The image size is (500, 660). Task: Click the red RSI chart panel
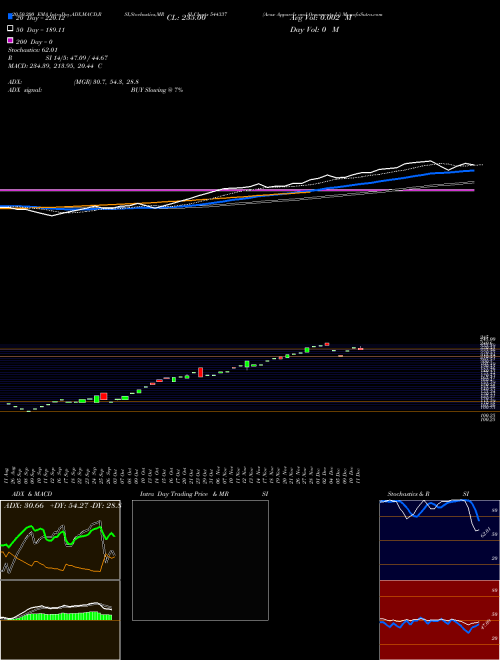click(439, 620)
